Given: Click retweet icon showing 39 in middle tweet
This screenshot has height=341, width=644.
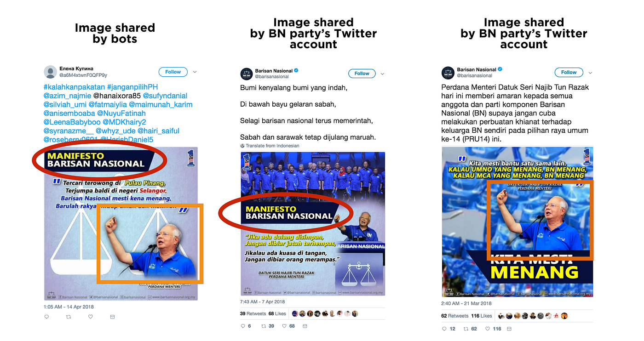Looking at the screenshot, I should pyautogui.click(x=264, y=326).
